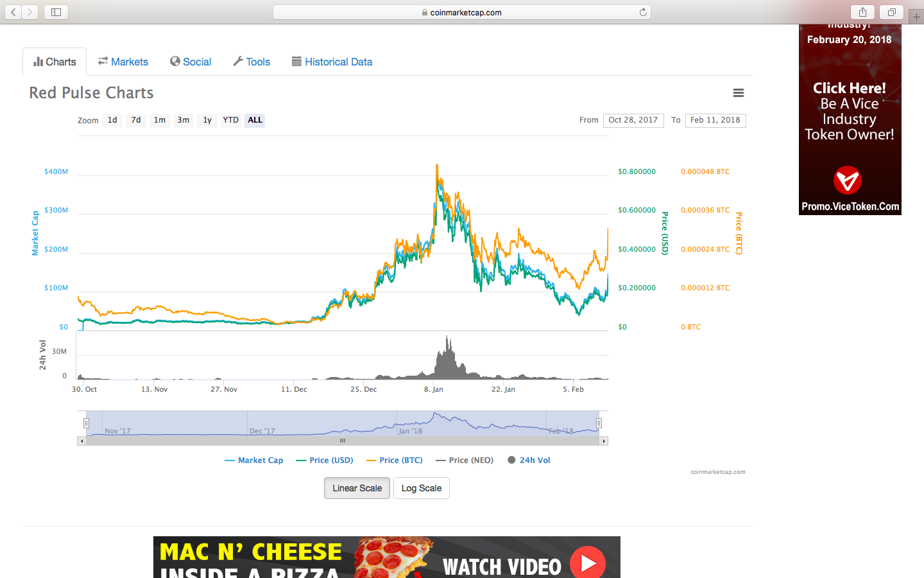
Task: Click the To date field
Action: (715, 120)
